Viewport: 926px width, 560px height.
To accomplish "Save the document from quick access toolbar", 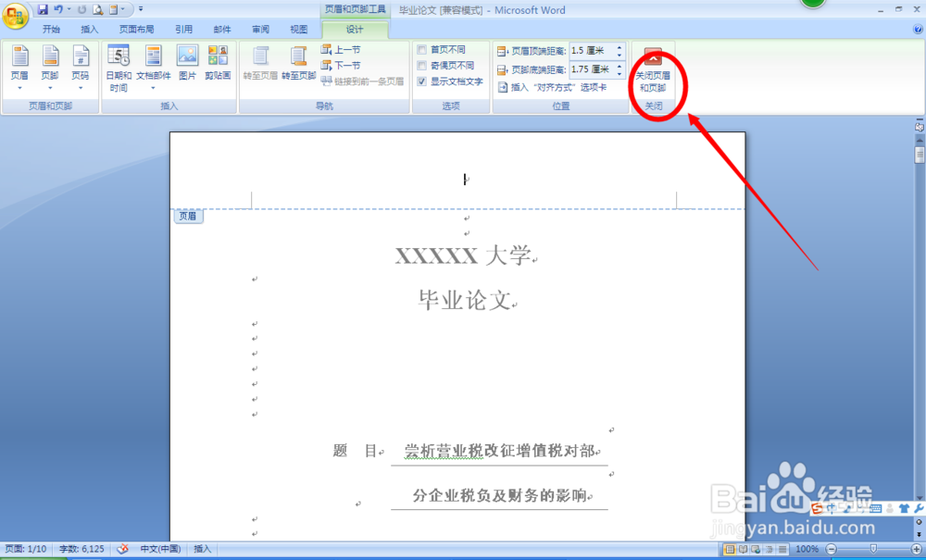I will [43, 9].
